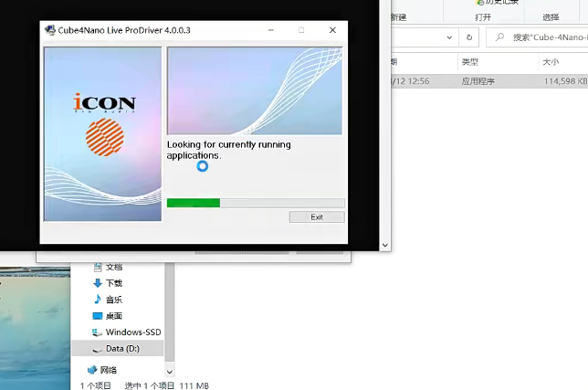
Task: Sort files by 类型 column header
Action: [x=470, y=62]
